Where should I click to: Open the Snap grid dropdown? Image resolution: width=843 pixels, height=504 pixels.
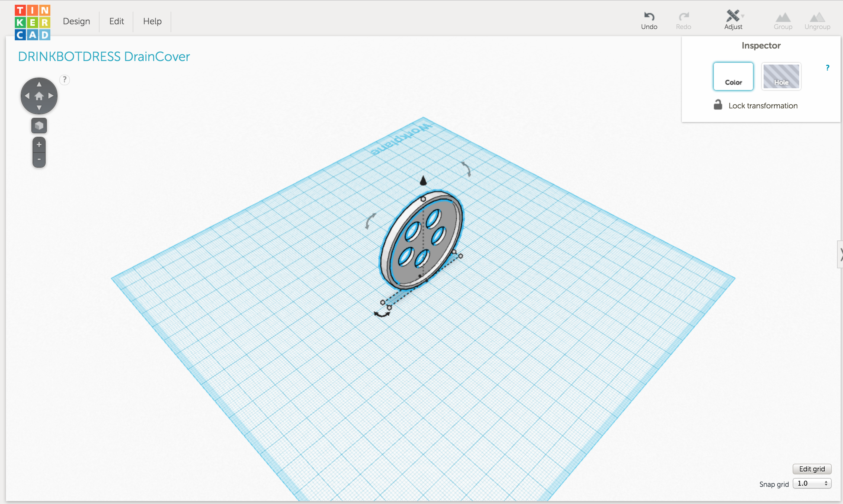point(812,483)
